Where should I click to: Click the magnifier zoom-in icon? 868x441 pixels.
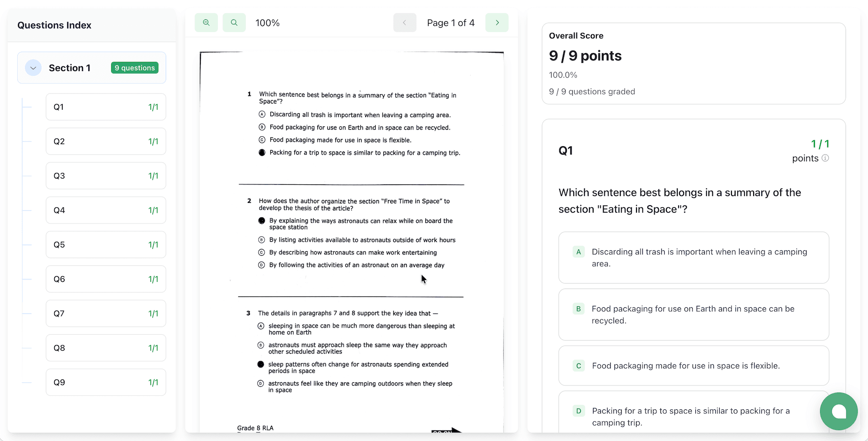(x=234, y=23)
